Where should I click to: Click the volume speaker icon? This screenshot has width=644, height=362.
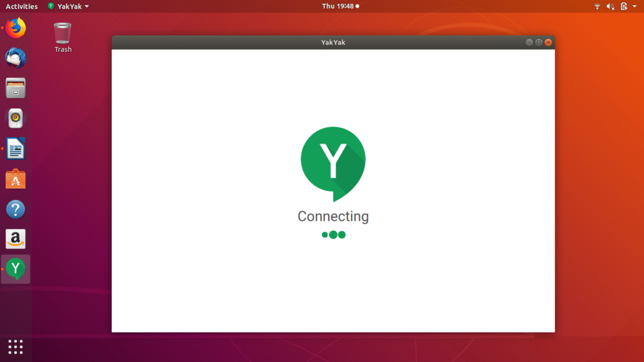(611, 6)
